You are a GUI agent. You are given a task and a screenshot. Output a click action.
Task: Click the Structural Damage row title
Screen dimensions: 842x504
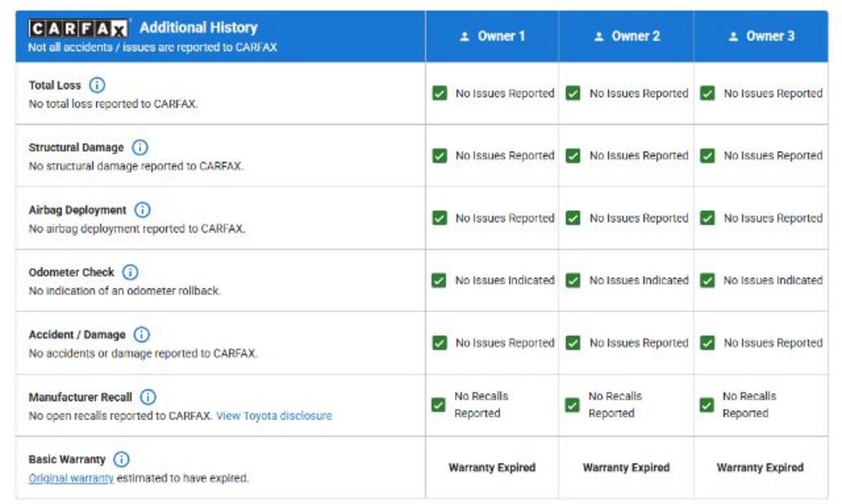pos(76,148)
